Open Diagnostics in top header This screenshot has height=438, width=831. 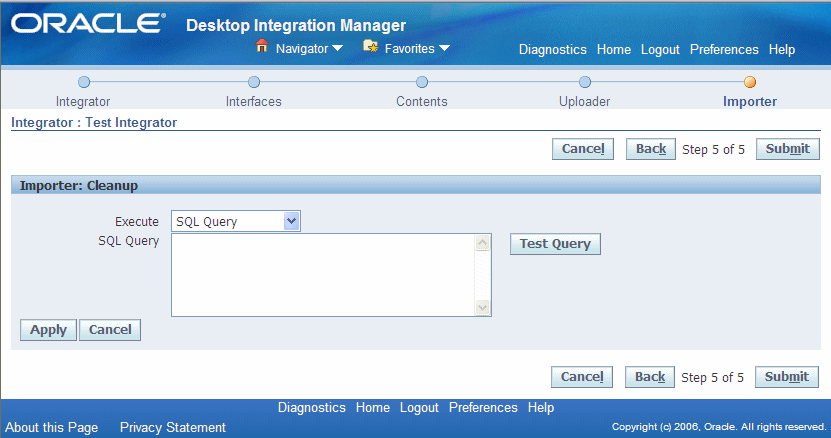pyautogui.click(x=553, y=49)
